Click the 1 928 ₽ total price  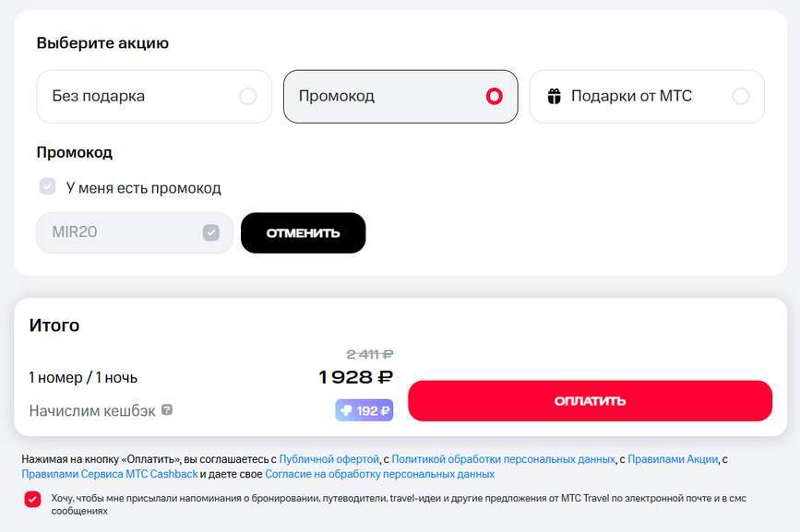(356, 377)
